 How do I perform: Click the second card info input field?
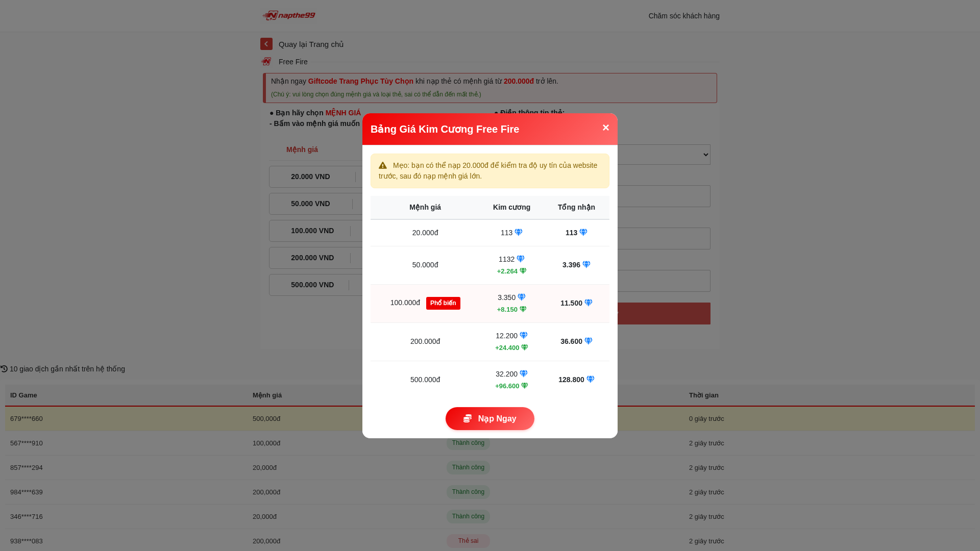(664, 238)
